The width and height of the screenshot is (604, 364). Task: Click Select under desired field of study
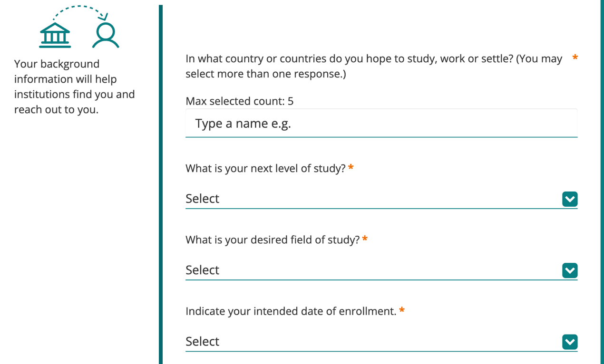(x=203, y=270)
